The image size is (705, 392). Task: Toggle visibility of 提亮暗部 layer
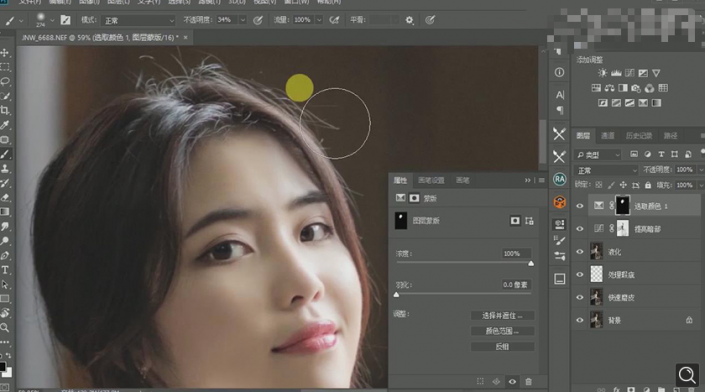580,229
